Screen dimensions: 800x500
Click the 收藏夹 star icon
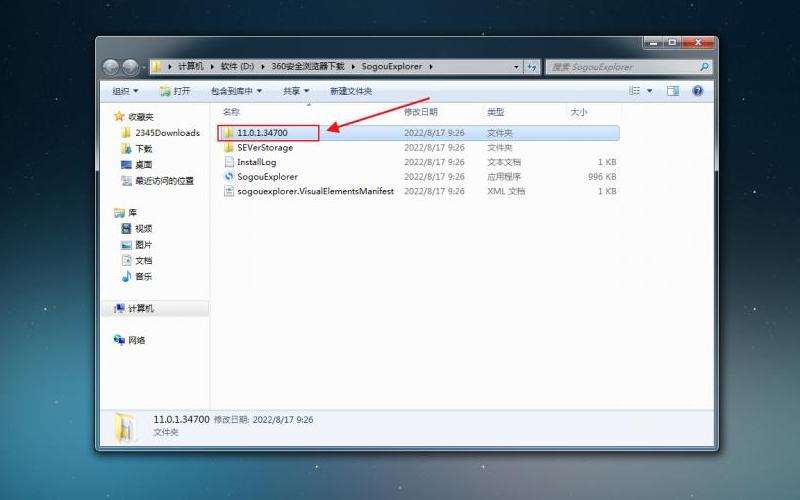coord(119,116)
